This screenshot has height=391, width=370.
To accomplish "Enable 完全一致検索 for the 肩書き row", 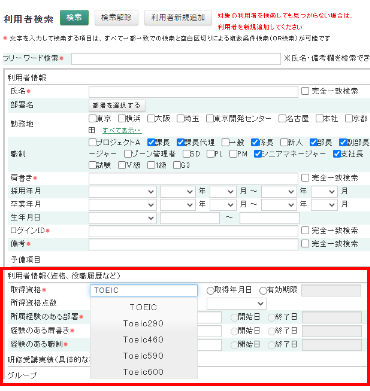I will [x=305, y=178].
